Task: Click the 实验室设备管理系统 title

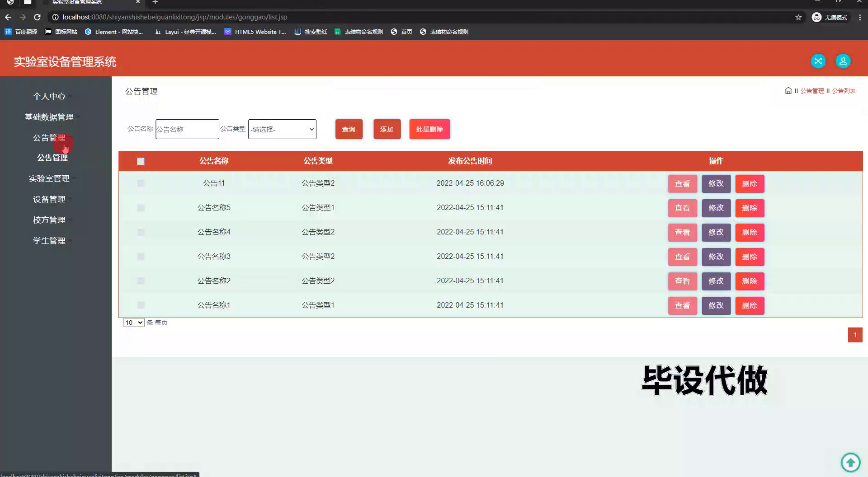Action: tap(65, 62)
